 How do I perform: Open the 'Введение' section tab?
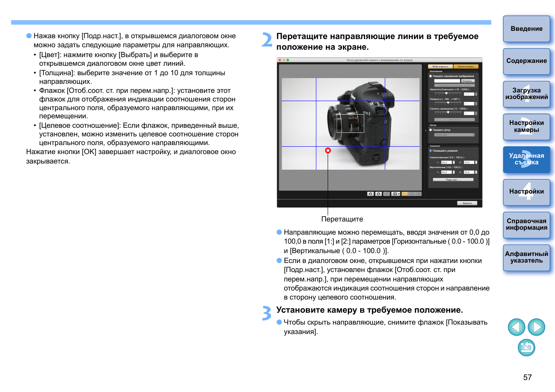[x=527, y=29]
